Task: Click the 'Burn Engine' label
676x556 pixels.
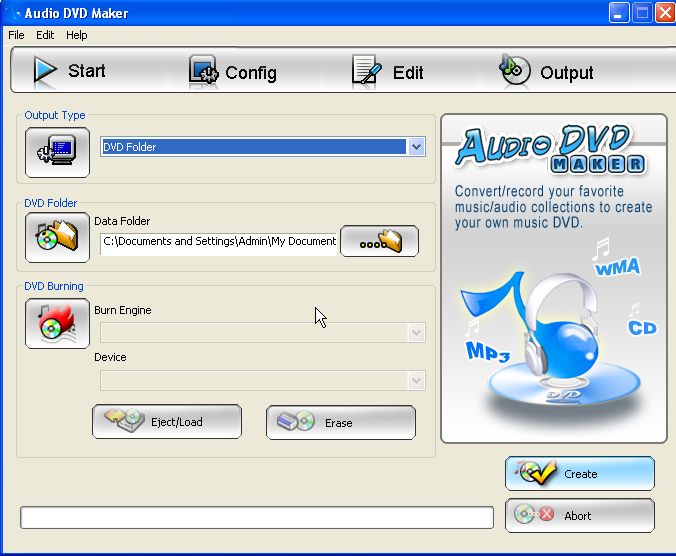Action: 122,310
